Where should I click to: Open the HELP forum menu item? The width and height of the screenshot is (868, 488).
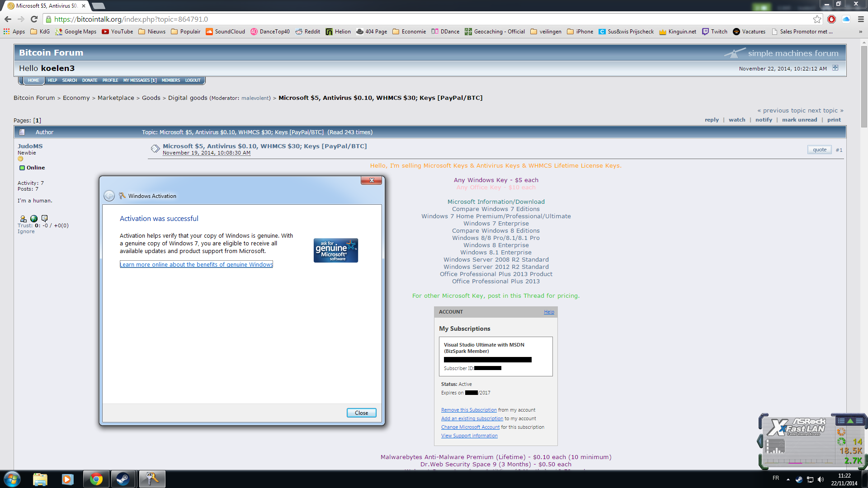point(52,80)
